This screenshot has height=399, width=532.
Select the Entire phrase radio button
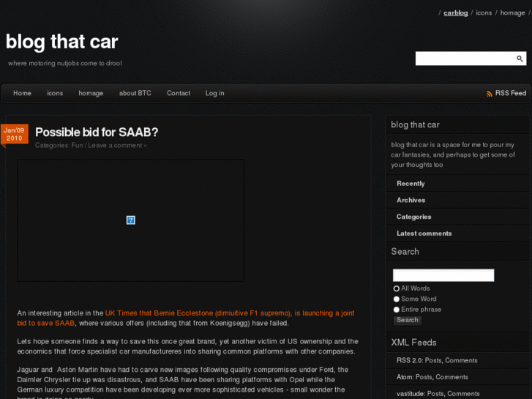click(397, 310)
